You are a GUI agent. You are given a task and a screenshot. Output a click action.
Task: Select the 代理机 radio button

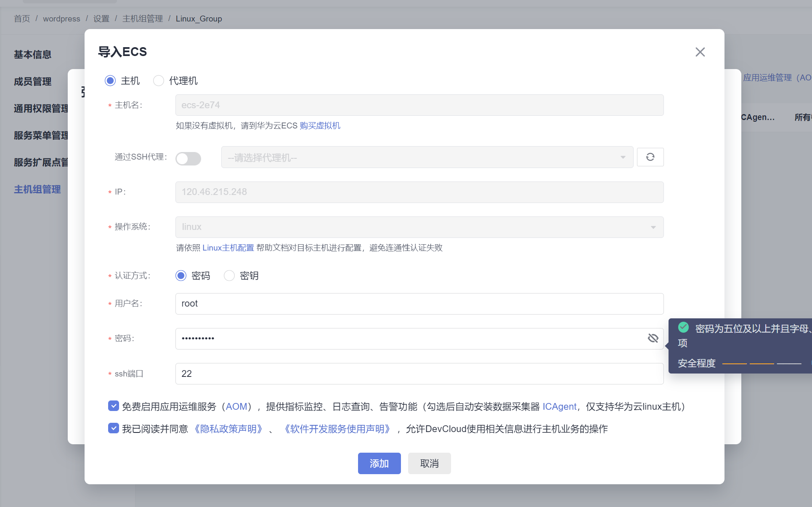click(159, 81)
